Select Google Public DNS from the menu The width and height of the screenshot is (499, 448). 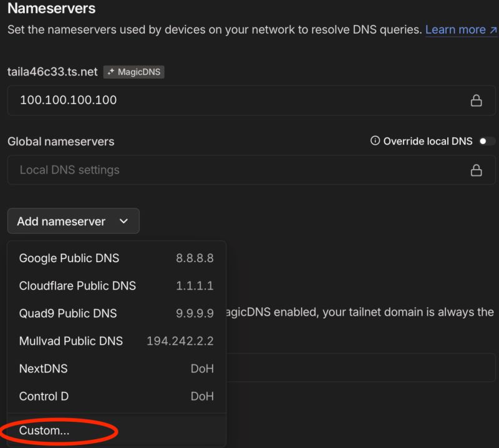69,258
